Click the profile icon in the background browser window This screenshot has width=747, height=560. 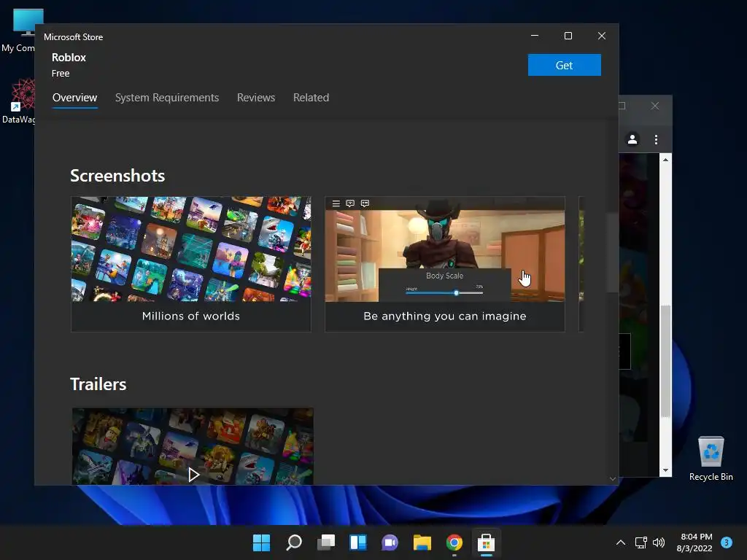coord(632,139)
